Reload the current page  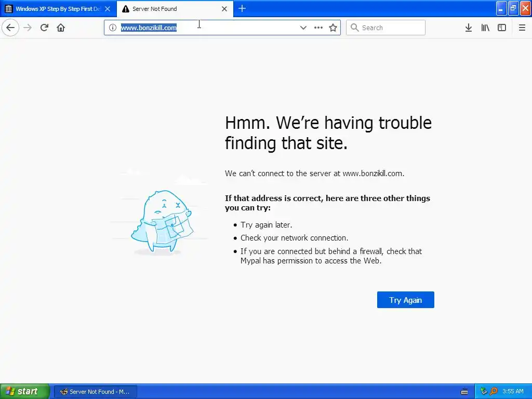[x=44, y=28]
